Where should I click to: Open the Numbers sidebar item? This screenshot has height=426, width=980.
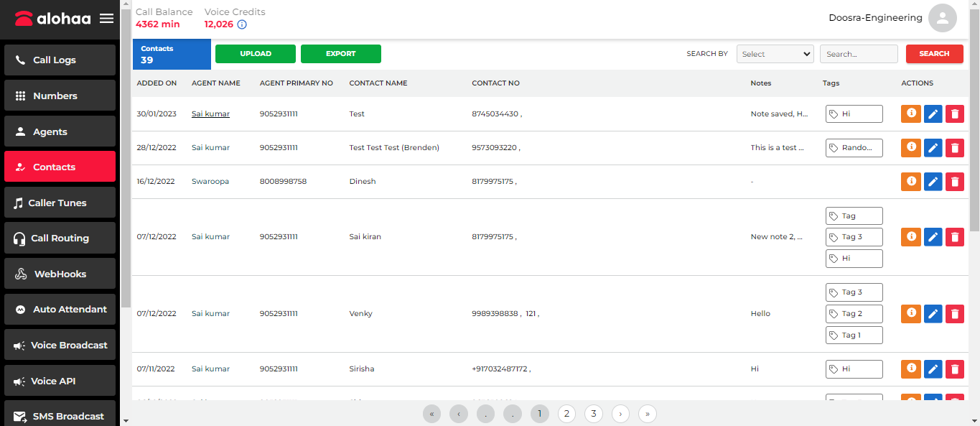60,96
